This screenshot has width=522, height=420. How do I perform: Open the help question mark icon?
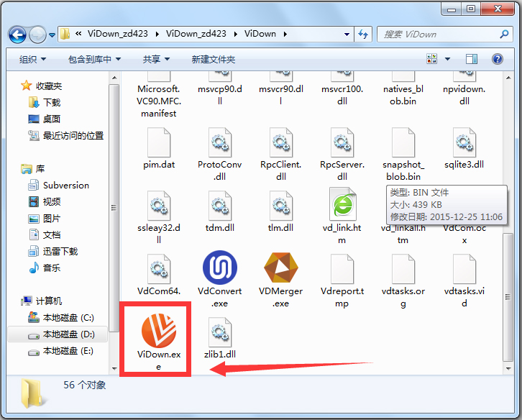pos(498,59)
